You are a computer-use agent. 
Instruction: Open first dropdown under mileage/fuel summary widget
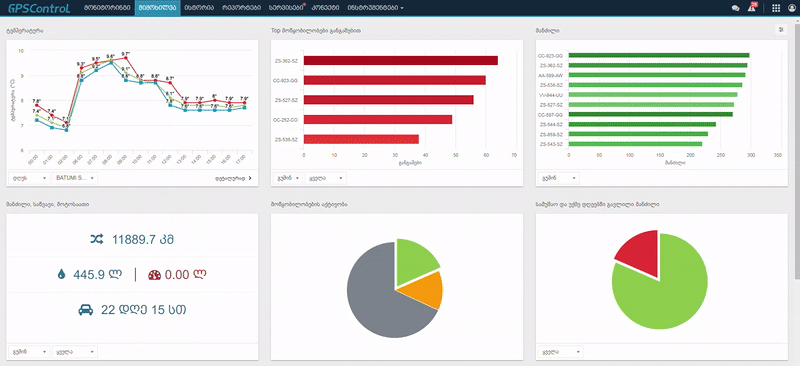tap(29, 352)
